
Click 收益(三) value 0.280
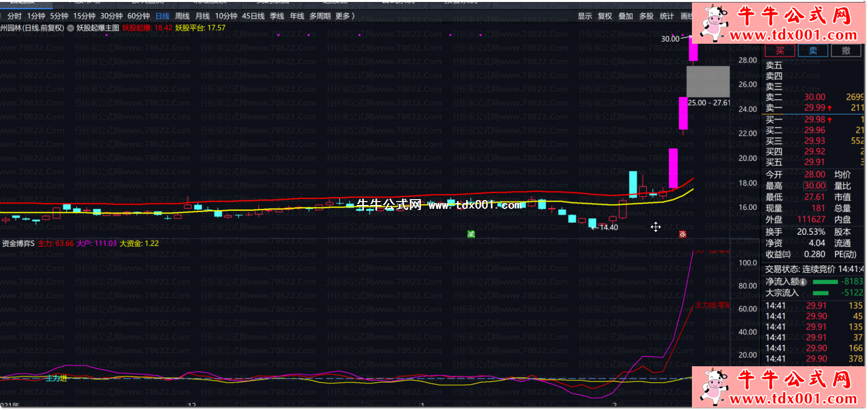814,255
